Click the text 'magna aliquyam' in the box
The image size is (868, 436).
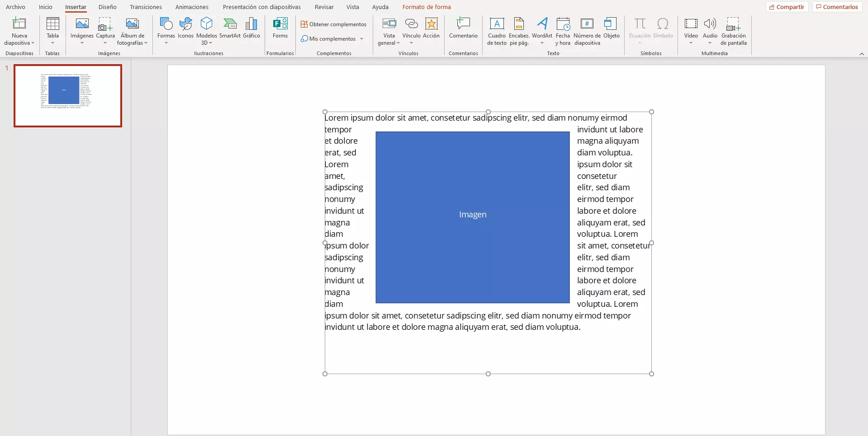pos(608,141)
